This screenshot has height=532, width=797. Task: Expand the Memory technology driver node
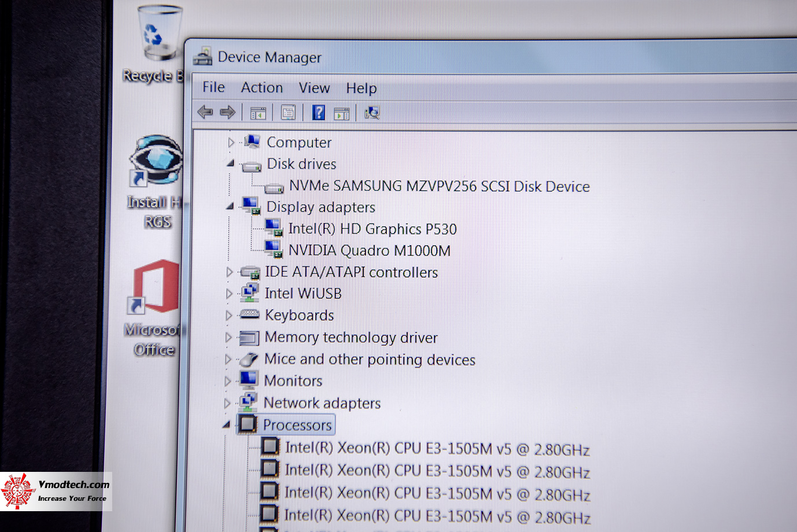click(x=228, y=337)
